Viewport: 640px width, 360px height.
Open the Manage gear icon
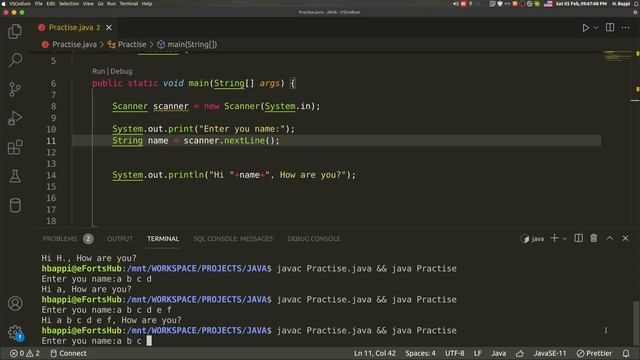point(15,332)
